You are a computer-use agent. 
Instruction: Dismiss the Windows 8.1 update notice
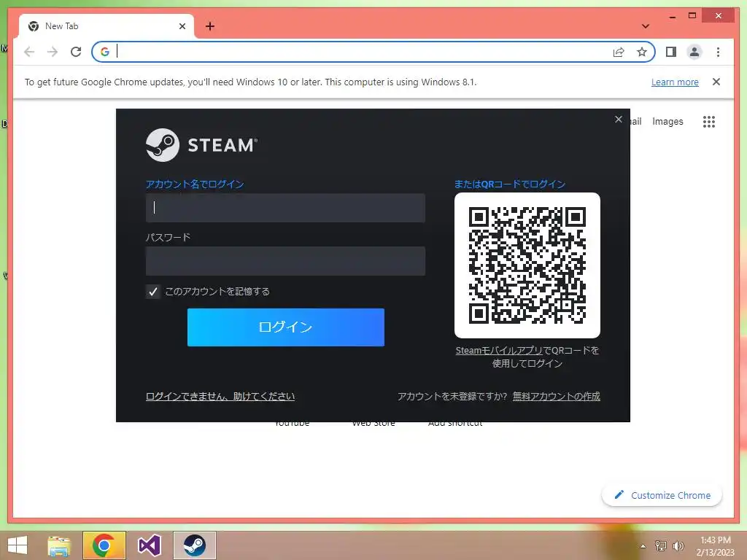click(x=716, y=82)
